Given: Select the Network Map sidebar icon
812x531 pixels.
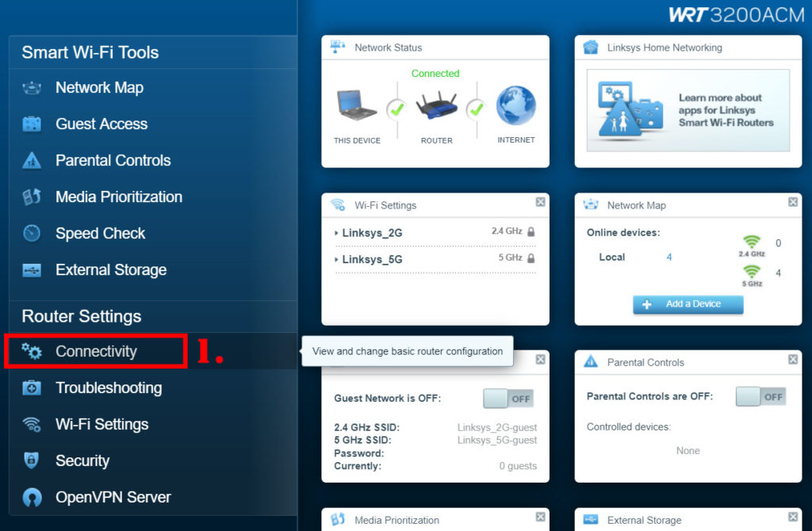Looking at the screenshot, I should pyautogui.click(x=32, y=87).
